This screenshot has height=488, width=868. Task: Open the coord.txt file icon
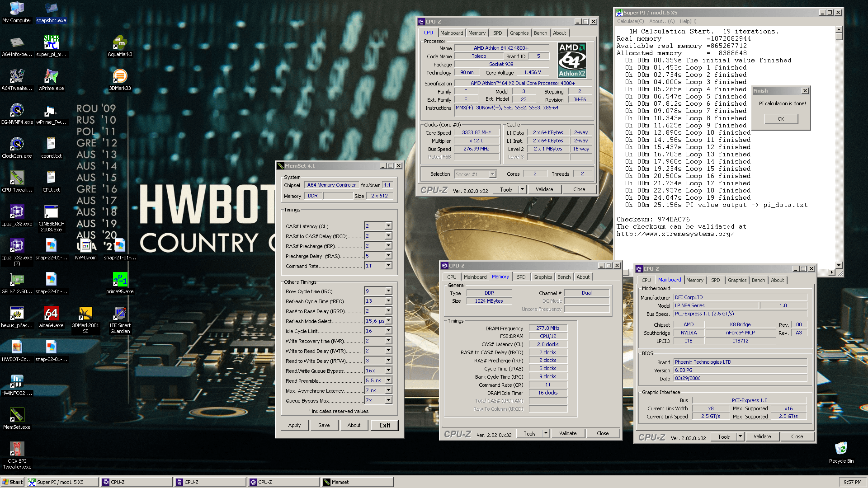point(51,148)
